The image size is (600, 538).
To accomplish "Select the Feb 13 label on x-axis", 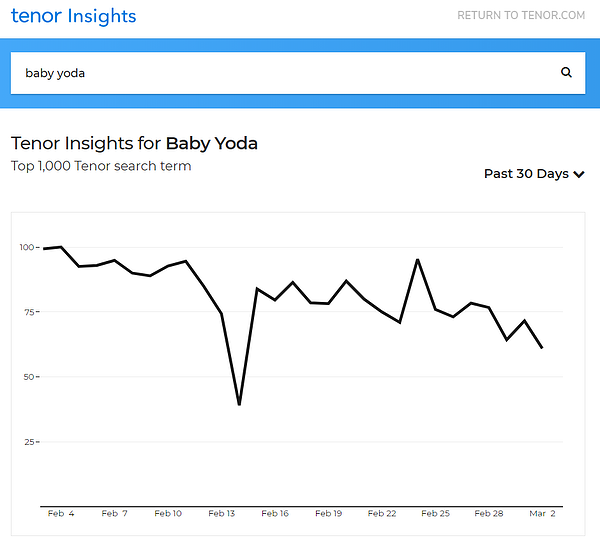I will (x=221, y=514).
